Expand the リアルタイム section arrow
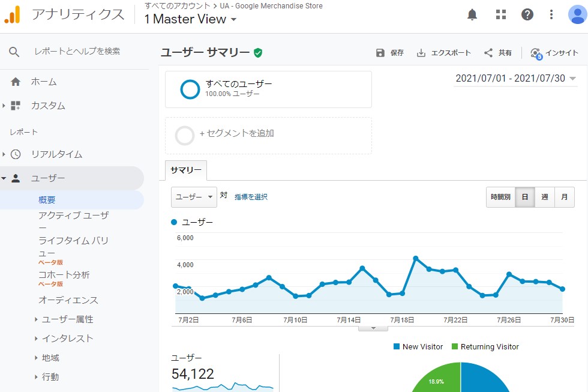The width and height of the screenshot is (588, 392). point(4,154)
